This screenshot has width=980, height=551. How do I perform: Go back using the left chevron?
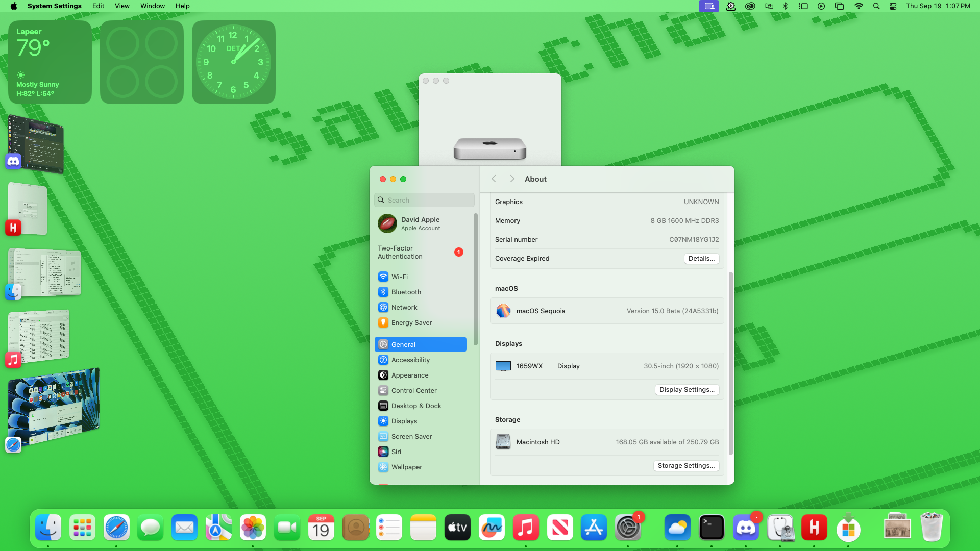click(x=494, y=179)
